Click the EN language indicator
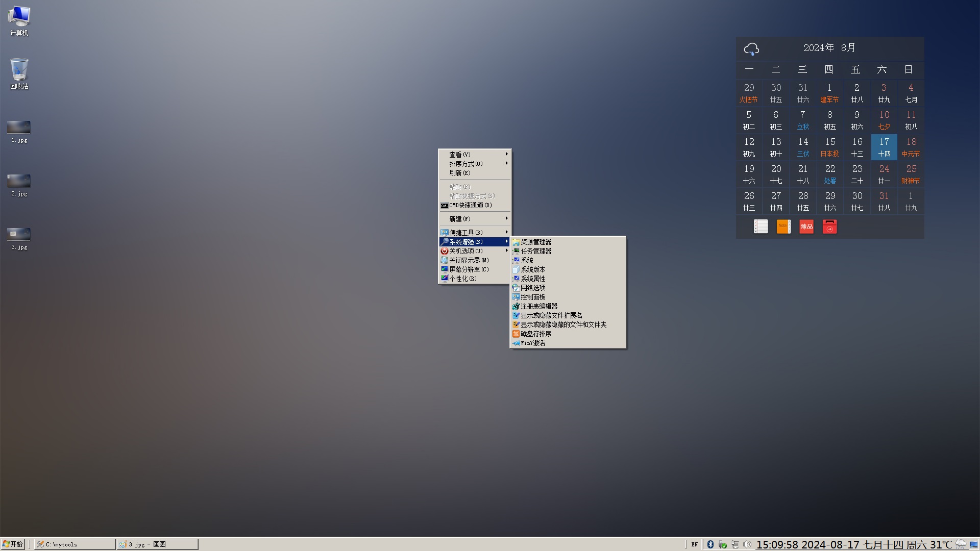The image size is (980, 551). [694, 544]
